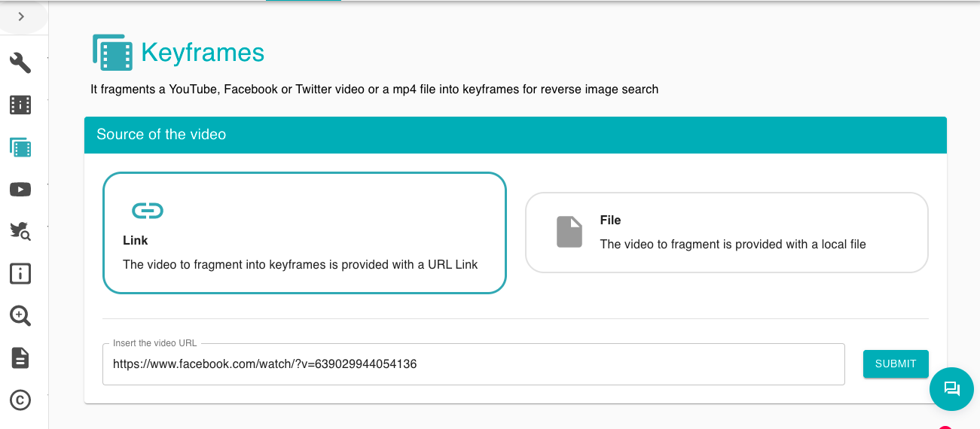
Task: Click the SUBMIT button
Action: (x=896, y=364)
